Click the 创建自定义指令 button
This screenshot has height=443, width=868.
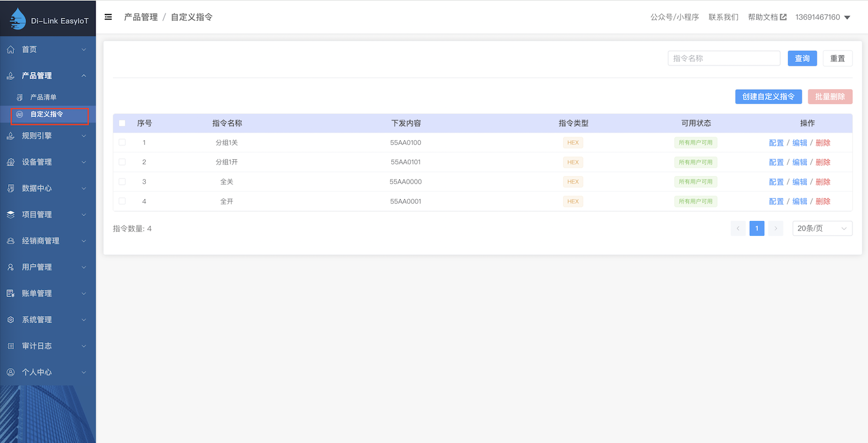(768, 97)
